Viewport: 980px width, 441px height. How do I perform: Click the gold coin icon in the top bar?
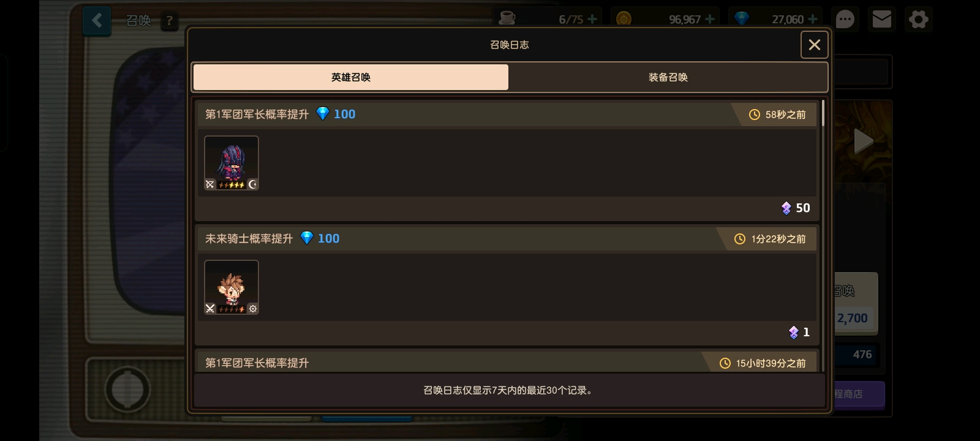[x=624, y=19]
